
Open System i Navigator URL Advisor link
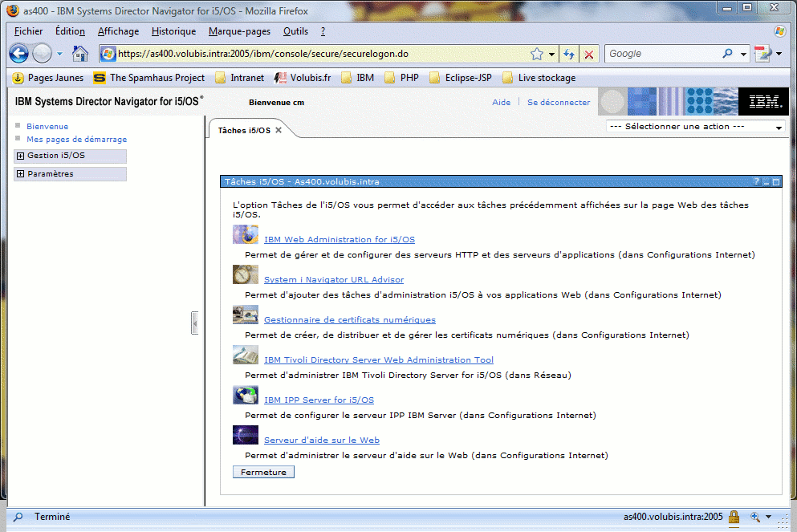334,279
